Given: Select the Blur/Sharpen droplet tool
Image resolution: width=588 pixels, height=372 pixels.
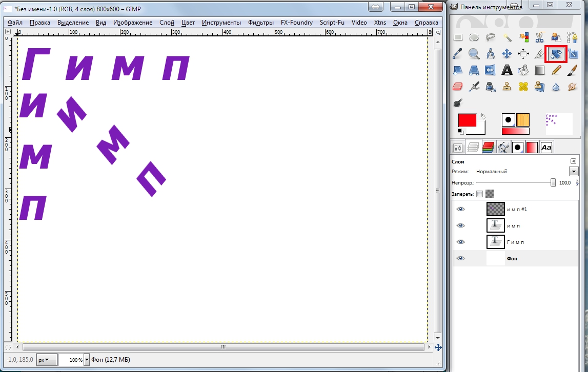Looking at the screenshot, I should [556, 87].
